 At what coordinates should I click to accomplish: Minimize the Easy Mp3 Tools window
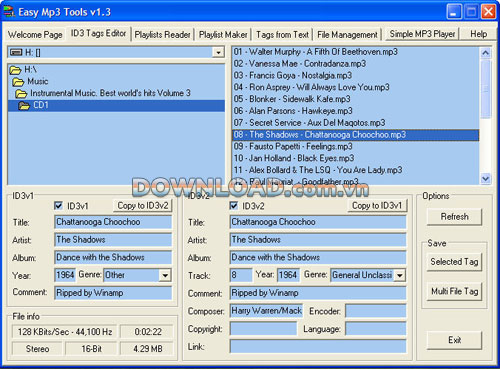pos(454,12)
